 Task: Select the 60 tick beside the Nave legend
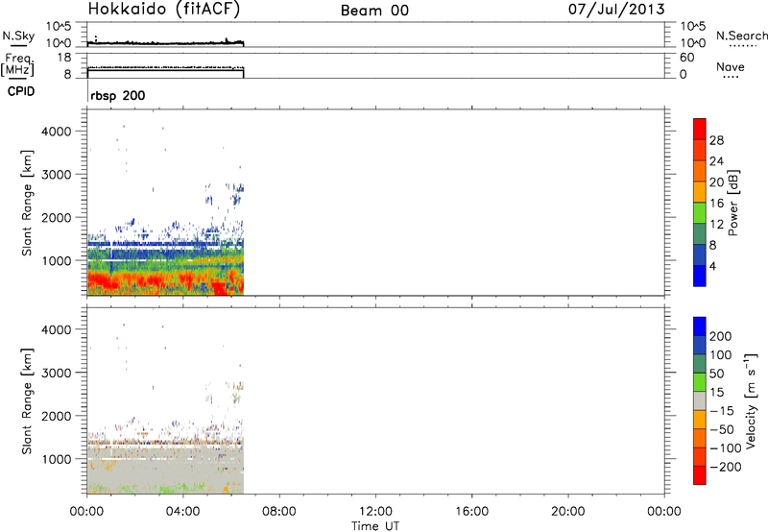click(686, 58)
